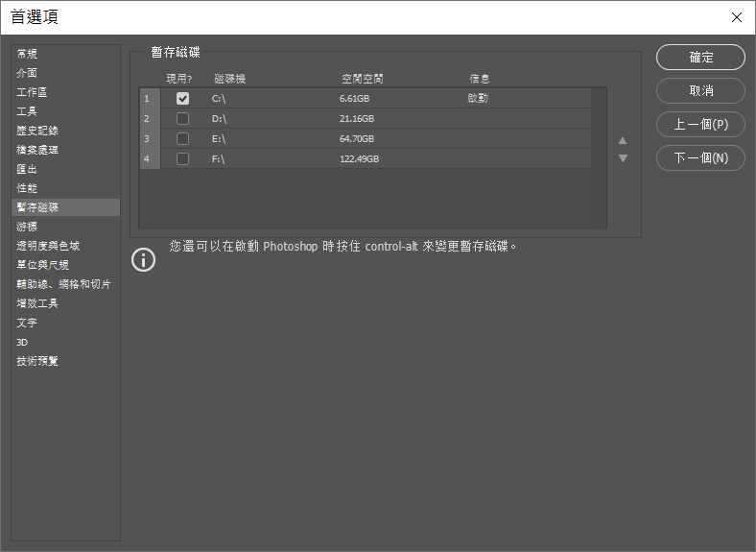
Task: Open the 工具 preferences category
Action: (65, 111)
